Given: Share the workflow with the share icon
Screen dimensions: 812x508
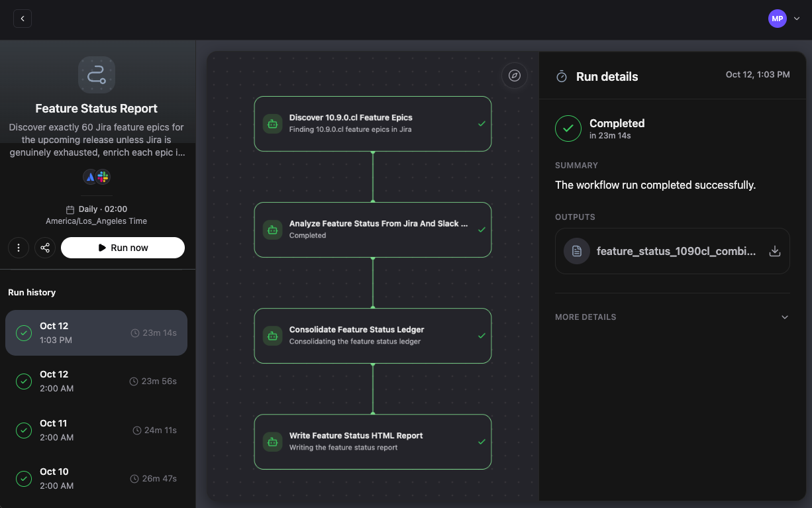Looking at the screenshot, I should [45, 248].
